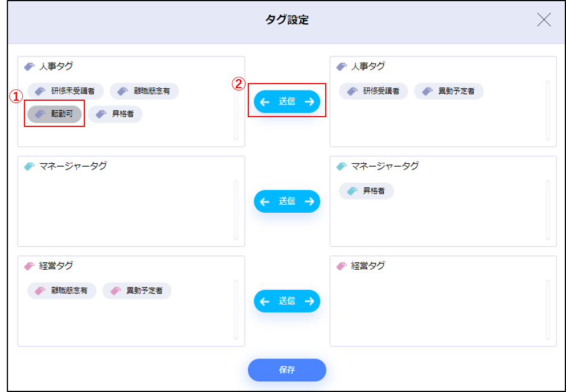Viewport: 566px width, 392px height.
Task: Select 異動予定者 tag in right 人事タグ
Action: pos(449,91)
